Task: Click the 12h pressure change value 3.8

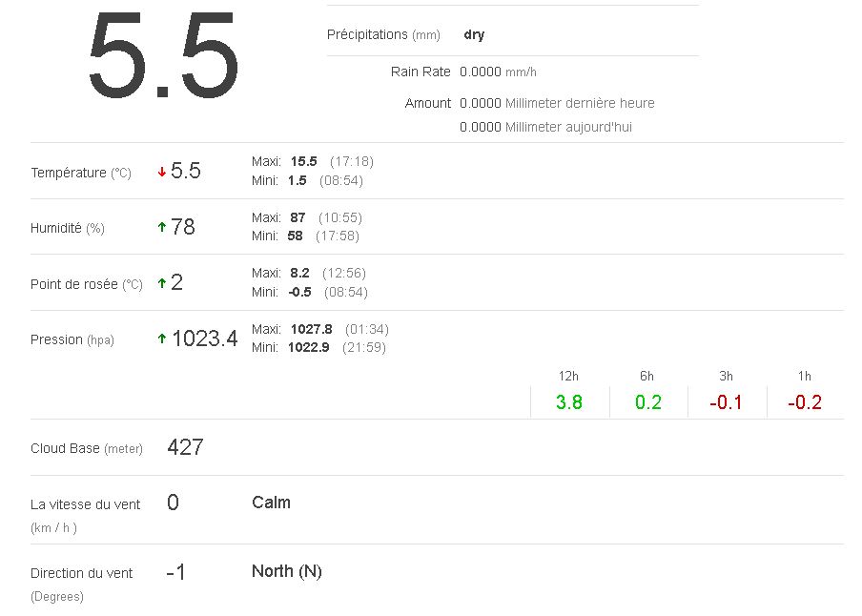Action: [x=568, y=402]
